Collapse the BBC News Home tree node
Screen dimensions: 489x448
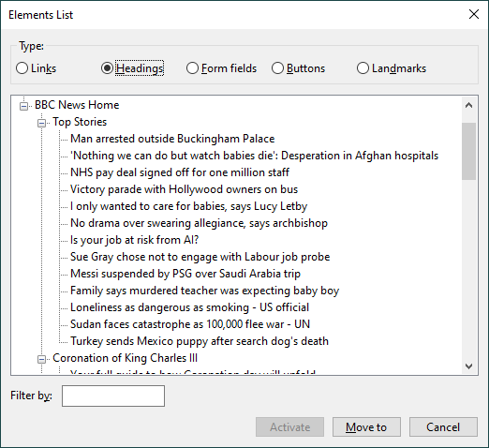(x=23, y=106)
